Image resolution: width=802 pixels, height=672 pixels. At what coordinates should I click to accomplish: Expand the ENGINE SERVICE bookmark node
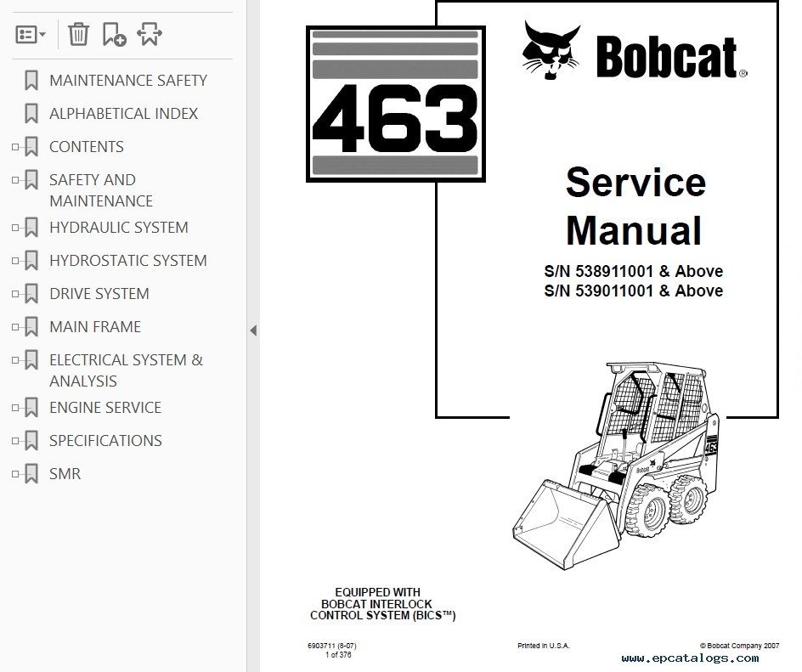(15, 408)
